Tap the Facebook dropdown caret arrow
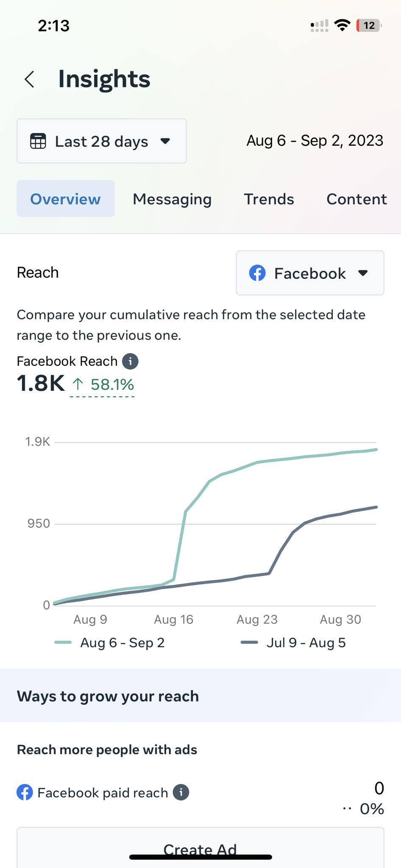This screenshot has height=868, width=401. (363, 273)
